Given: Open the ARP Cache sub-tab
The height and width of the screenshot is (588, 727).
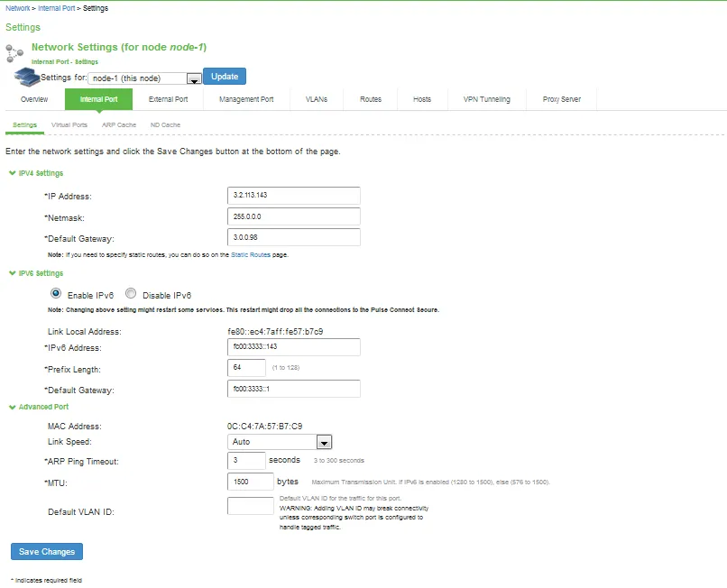Looking at the screenshot, I should tap(119, 125).
